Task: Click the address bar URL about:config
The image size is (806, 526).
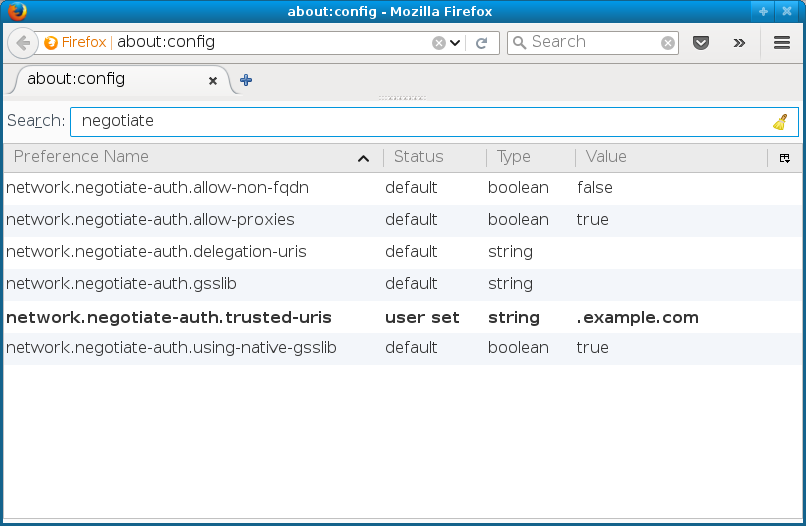Action: point(166,42)
